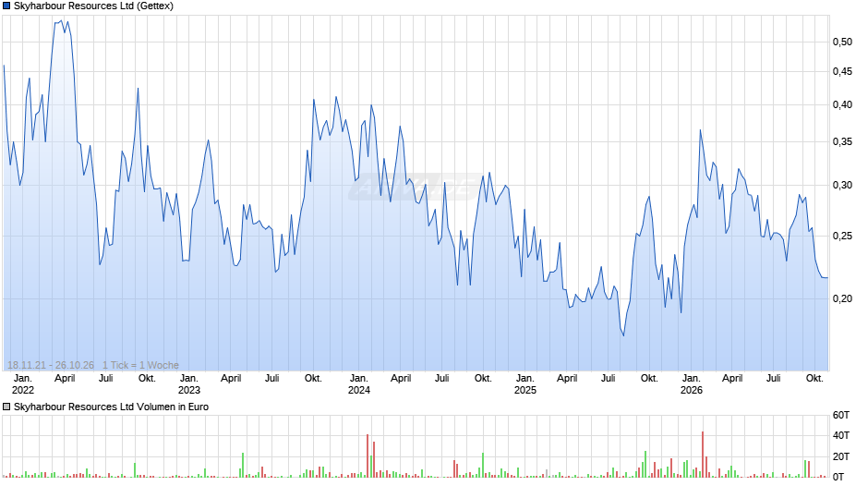The image size is (868, 486).
Task: Click the 'Jan. 2024' time axis label
Action: (x=358, y=384)
